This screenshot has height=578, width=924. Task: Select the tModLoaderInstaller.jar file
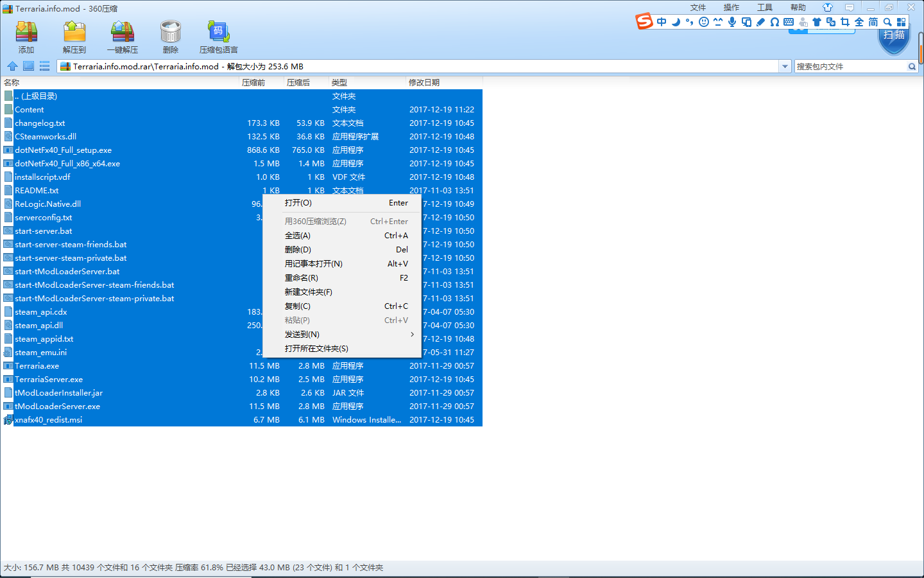tap(242, 393)
